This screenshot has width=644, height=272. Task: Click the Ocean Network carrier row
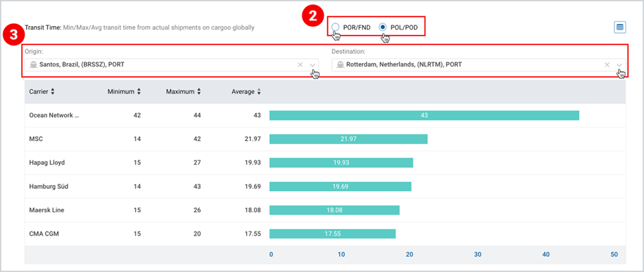point(325,116)
